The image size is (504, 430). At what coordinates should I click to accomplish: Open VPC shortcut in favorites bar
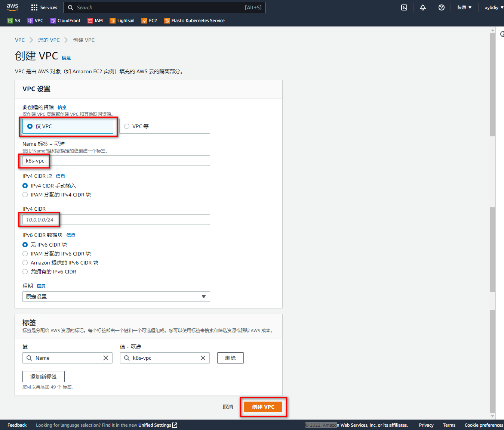(35, 21)
